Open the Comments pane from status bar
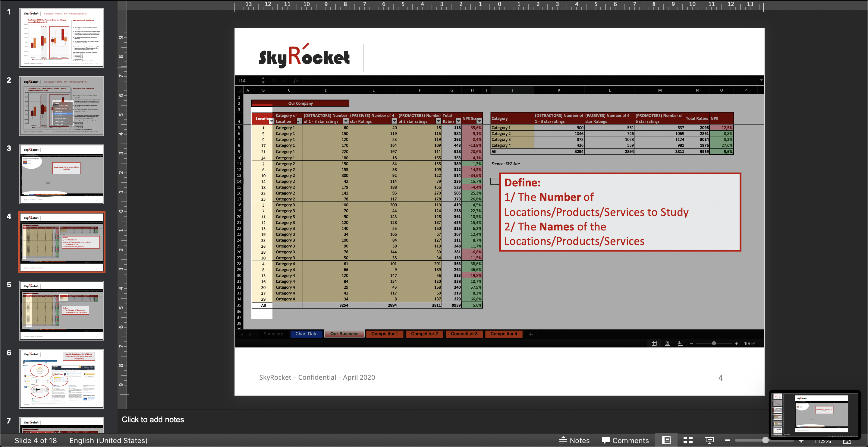Viewport: 868px width, 447px height. coord(625,440)
